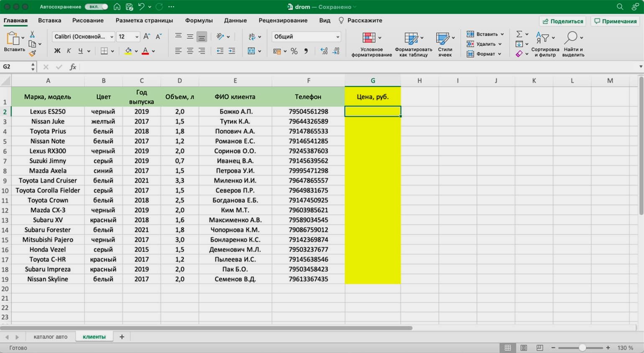Switch to the Формулы ribbon tab
Viewport: 644px width, 353px height.
pyautogui.click(x=199, y=20)
